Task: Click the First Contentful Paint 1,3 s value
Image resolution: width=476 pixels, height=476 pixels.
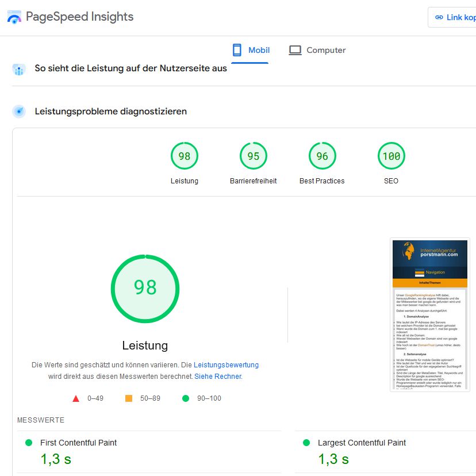Action: click(x=56, y=459)
